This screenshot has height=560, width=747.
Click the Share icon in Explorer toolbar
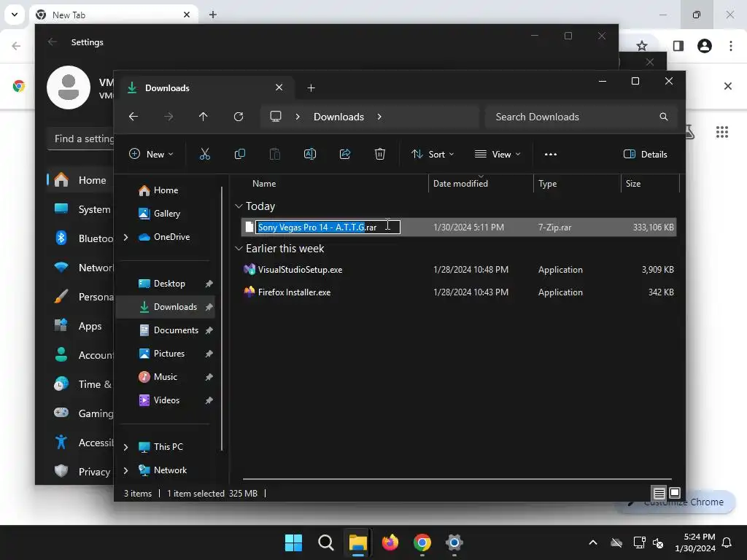coord(345,154)
